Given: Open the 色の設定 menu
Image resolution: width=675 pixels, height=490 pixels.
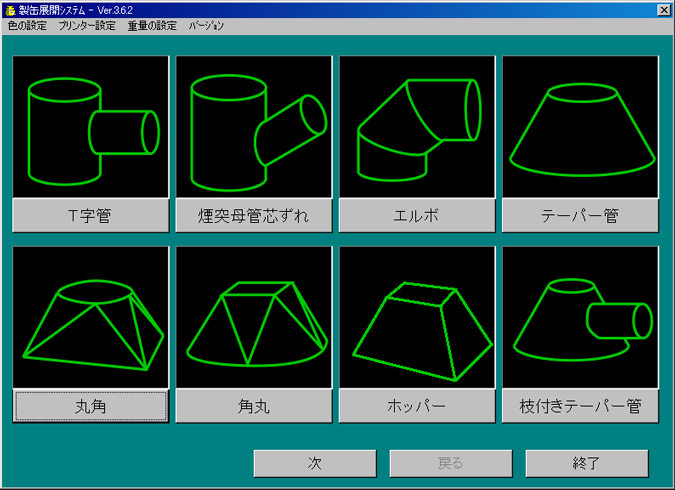Looking at the screenshot, I should [27, 26].
